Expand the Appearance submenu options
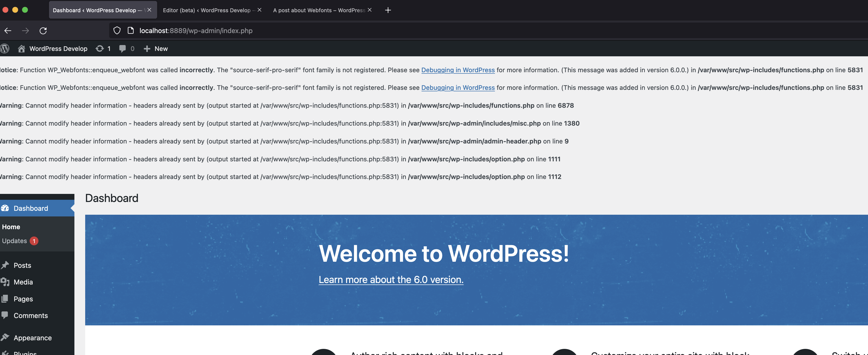 point(32,337)
